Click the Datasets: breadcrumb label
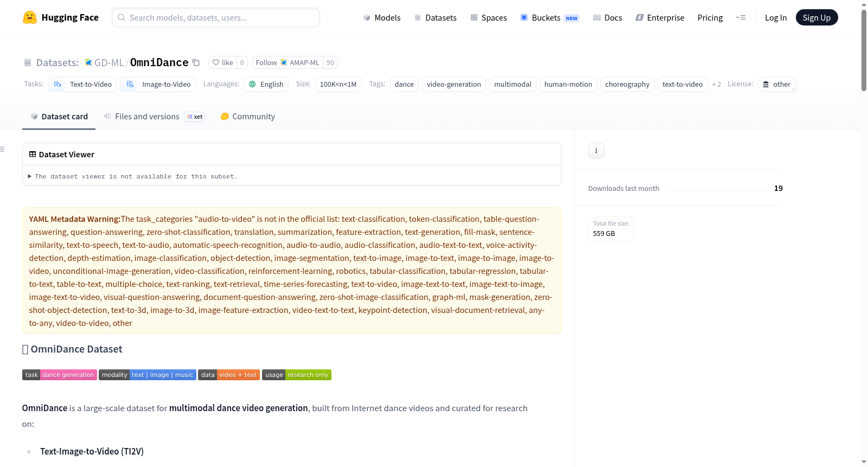This screenshot has width=868, height=467. click(x=58, y=63)
